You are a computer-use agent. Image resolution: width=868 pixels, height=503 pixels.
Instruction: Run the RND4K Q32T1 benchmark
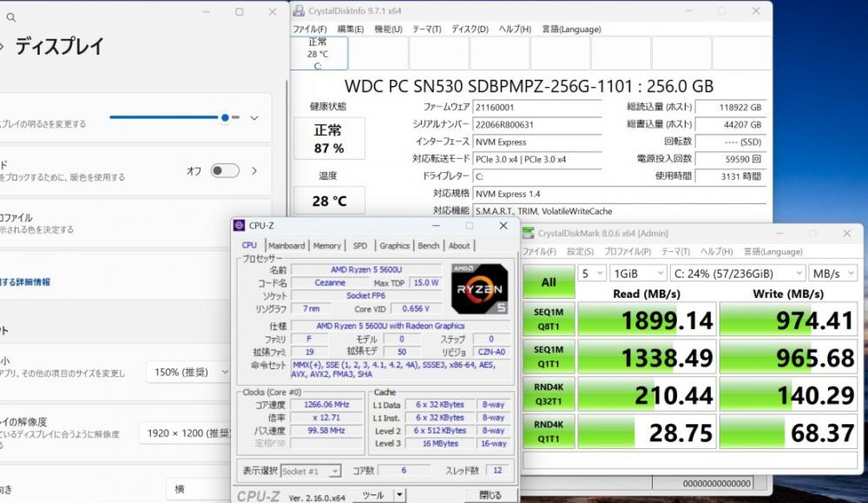coord(549,394)
